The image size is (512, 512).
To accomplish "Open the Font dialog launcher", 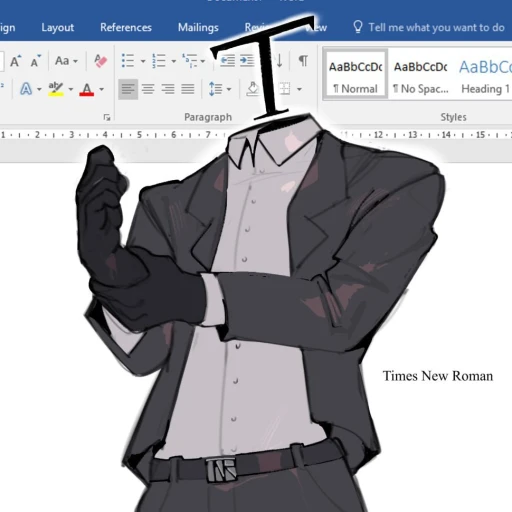I will [x=107, y=117].
